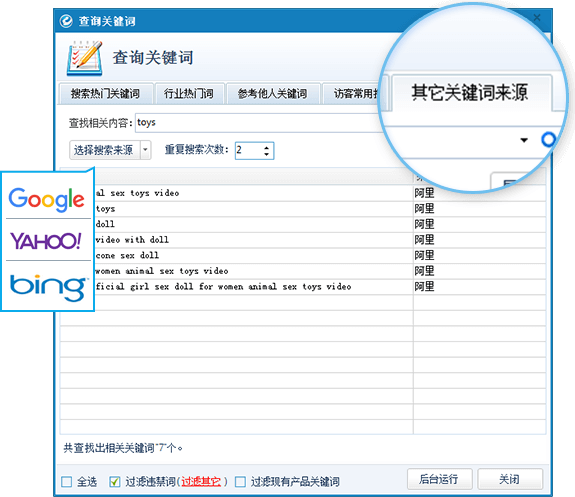The width and height of the screenshot is (575, 497).
Task: Decrease the 重复搜索次数 value
Action: 267,154
